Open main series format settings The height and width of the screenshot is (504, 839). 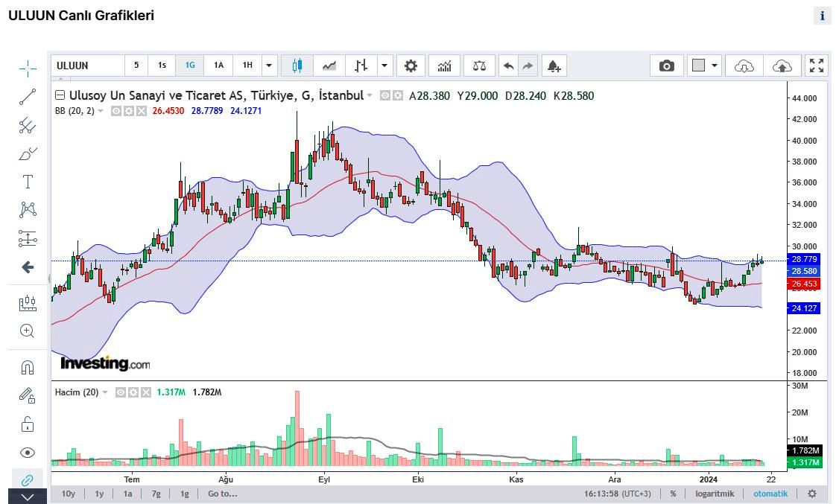[398, 96]
